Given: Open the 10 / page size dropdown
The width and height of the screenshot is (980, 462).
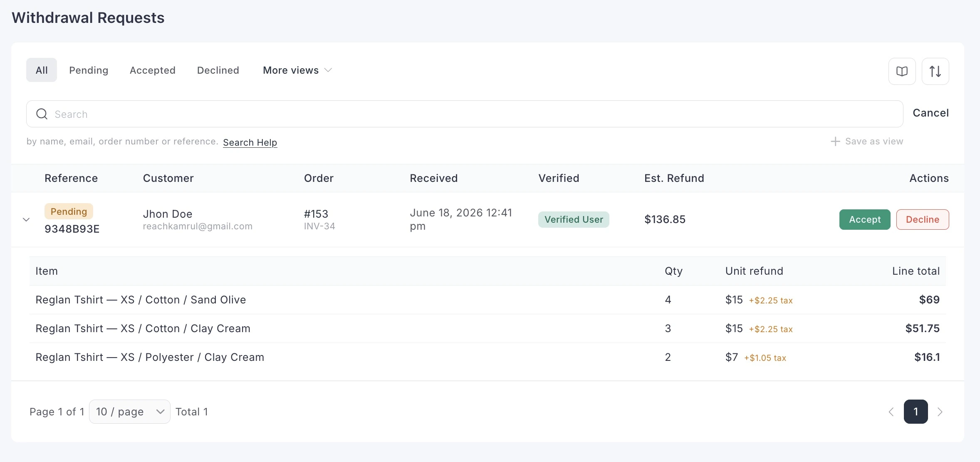Looking at the screenshot, I should pyautogui.click(x=129, y=412).
